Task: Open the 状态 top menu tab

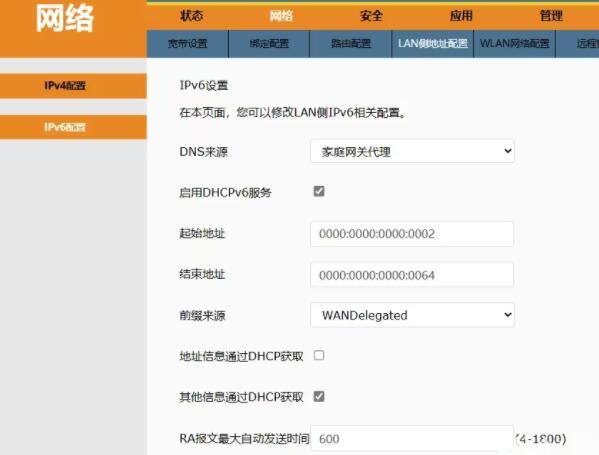Action: (192, 16)
